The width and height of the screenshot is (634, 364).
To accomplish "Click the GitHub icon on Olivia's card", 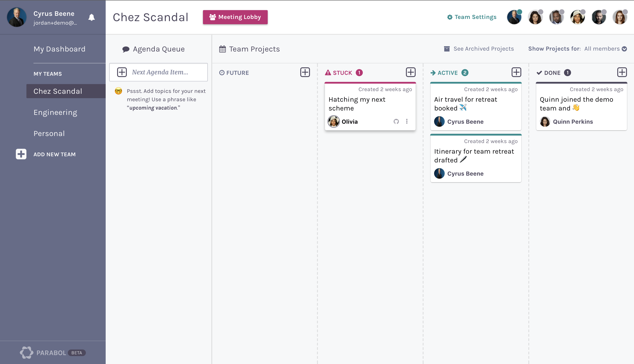I will (396, 121).
